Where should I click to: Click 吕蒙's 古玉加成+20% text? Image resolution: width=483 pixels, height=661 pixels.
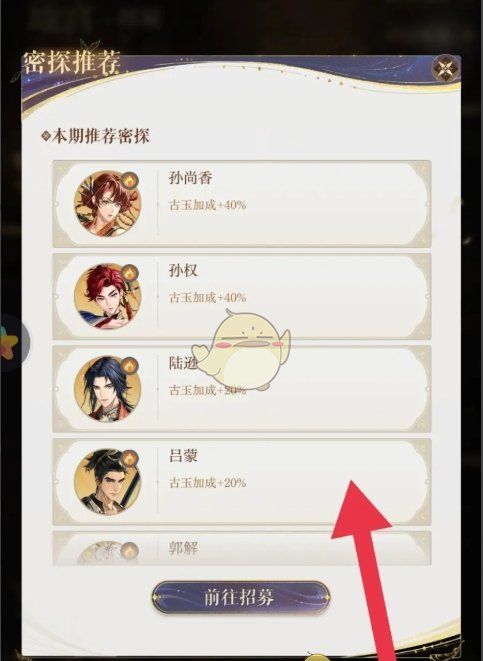point(207,483)
